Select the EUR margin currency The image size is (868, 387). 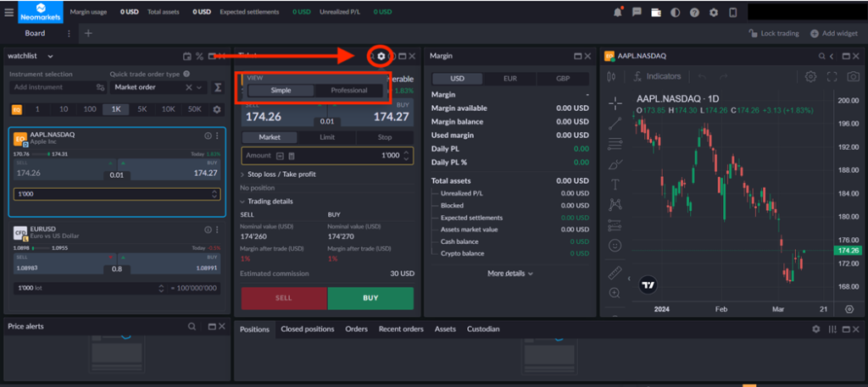[509, 79]
